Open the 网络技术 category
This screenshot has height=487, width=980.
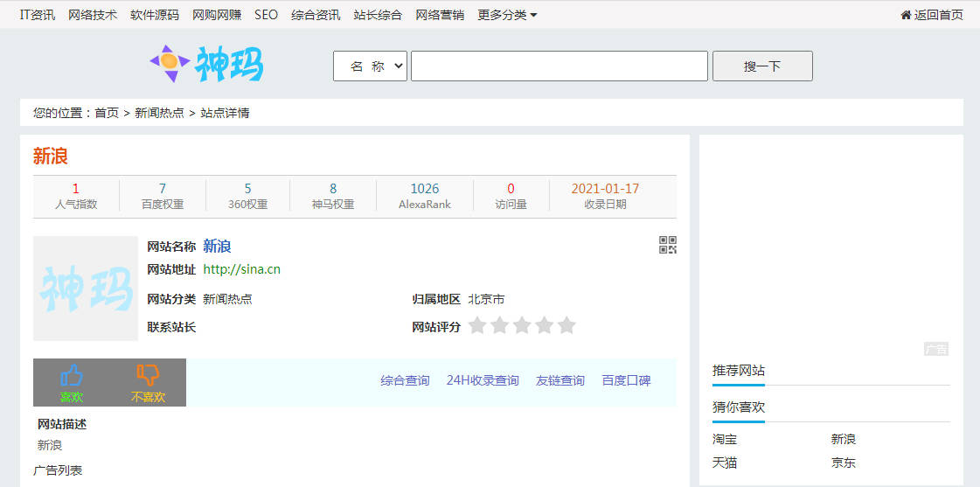(x=93, y=15)
